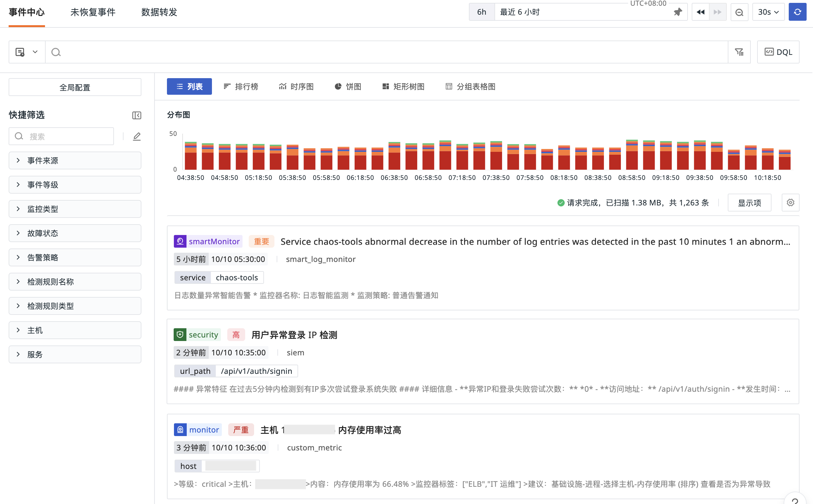Click the zoom out time range icon

pos(739,12)
